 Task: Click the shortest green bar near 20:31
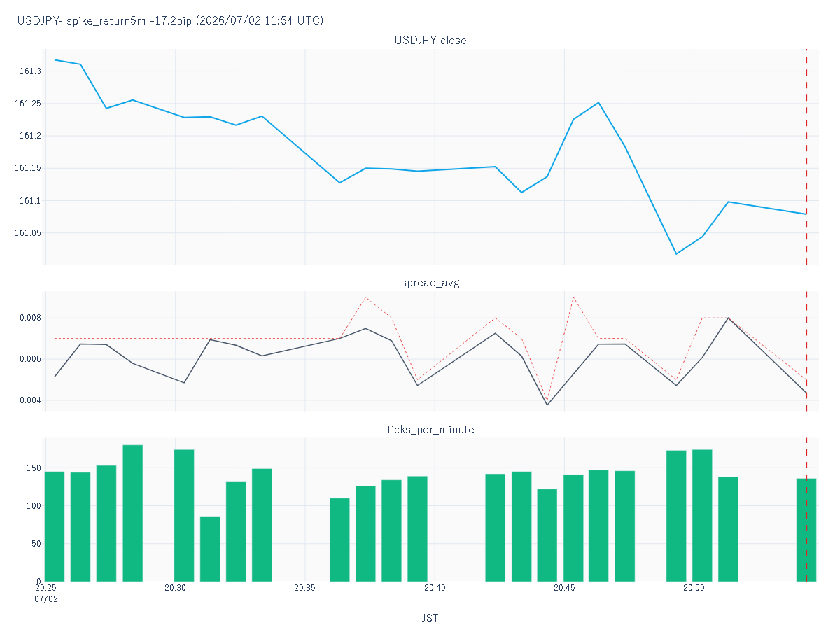click(x=210, y=549)
